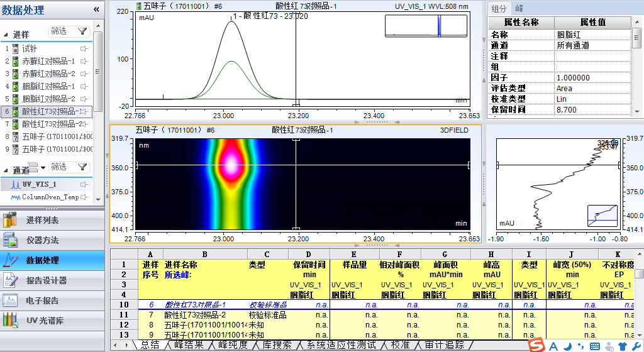644x352 pixels.
Task: Click the channel list scroll-down arrow
Action: (97, 199)
